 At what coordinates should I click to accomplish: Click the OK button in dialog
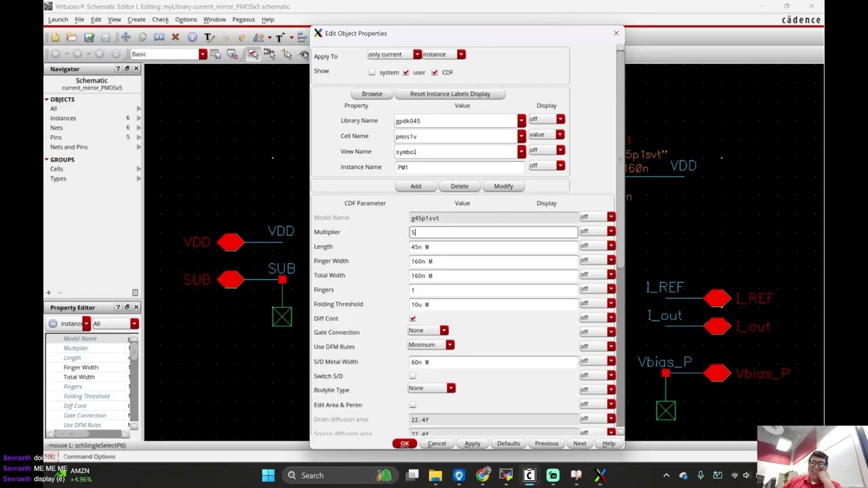tap(405, 444)
